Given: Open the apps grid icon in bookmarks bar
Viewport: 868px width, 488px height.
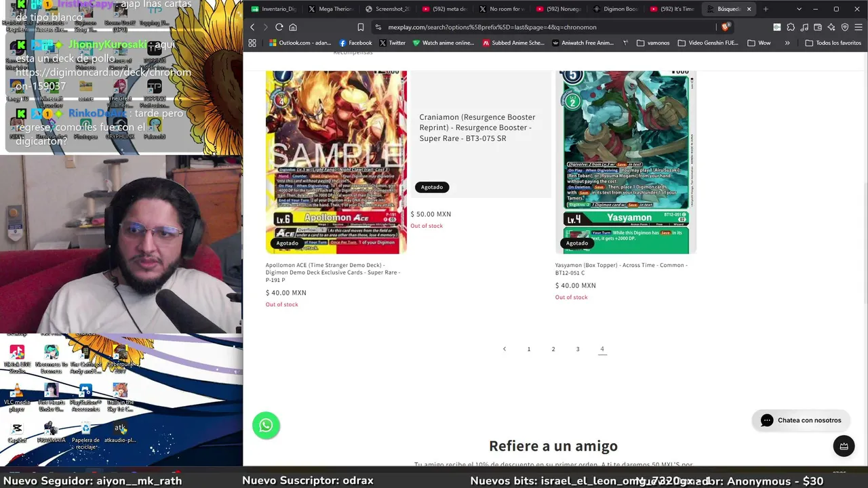Looking at the screenshot, I should [x=252, y=43].
